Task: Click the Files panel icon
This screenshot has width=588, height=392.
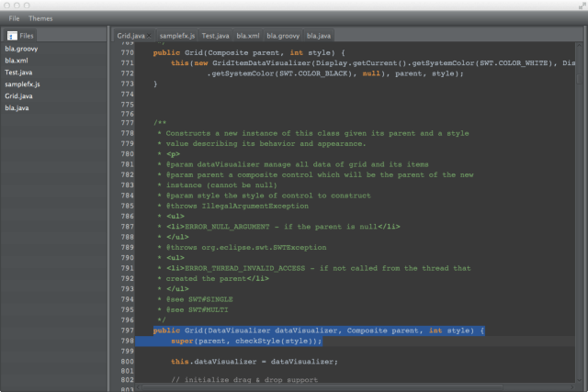Action: point(12,36)
